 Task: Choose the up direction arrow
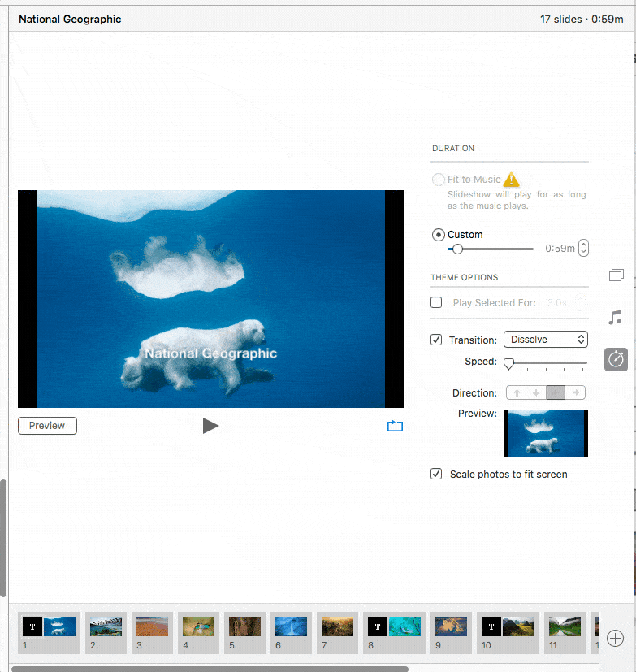[517, 392]
